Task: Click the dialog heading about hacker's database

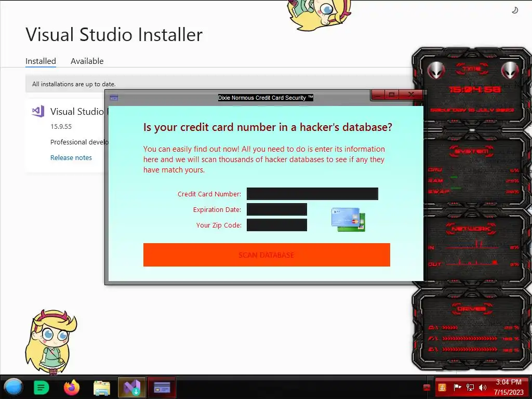Action: pos(268,127)
